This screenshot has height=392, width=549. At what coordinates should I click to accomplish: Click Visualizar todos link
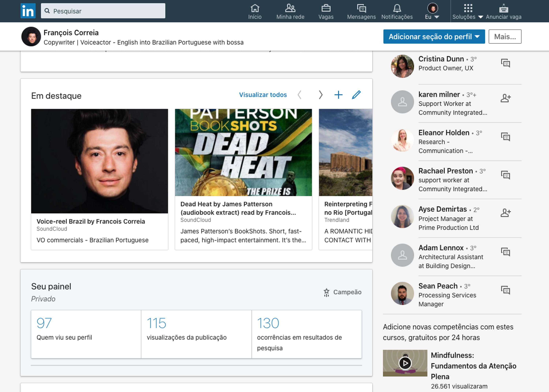(263, 95)
